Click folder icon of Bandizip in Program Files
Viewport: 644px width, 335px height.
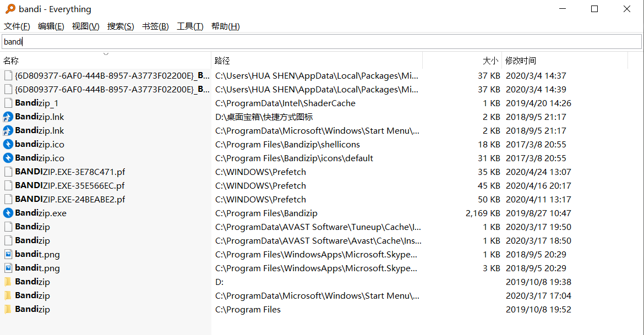tap(8, 309)
